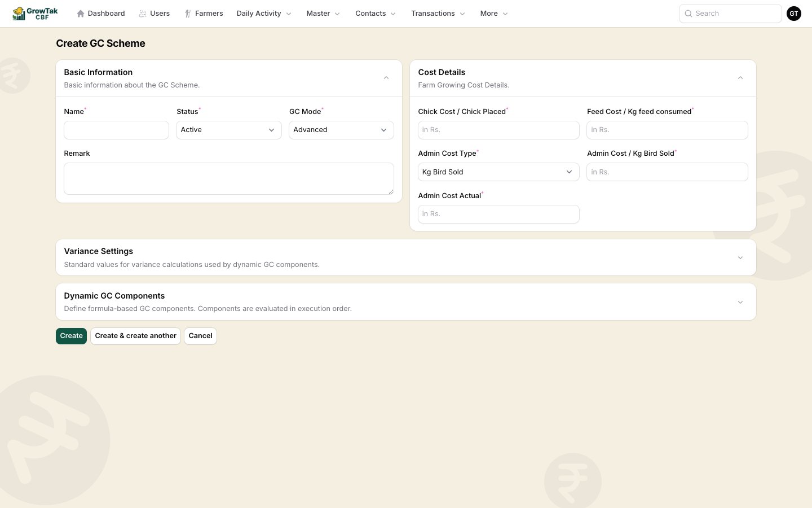Image resolution: width=812 pixels, height=508 pixels.
Task: Click the Admin Cost / Kg Bird Sold field
Action: (x=667, y=172)
